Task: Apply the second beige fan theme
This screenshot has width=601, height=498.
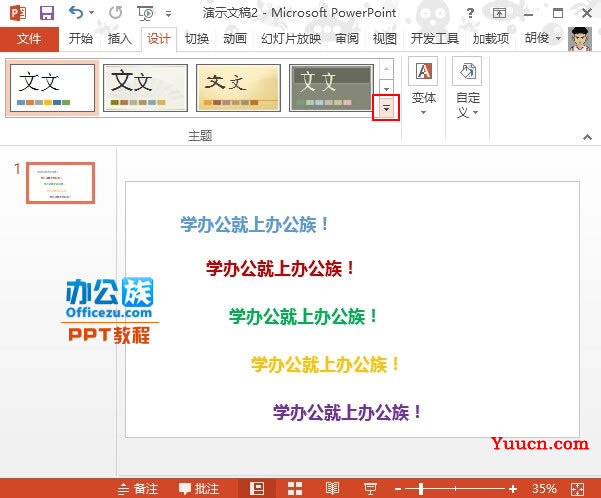Action: (145, 88)
